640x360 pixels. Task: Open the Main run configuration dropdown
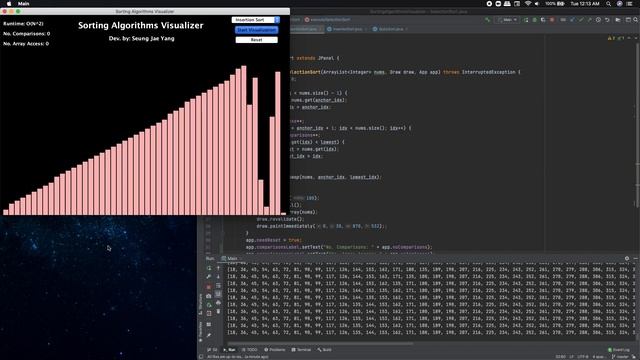[x=507, y=20]
